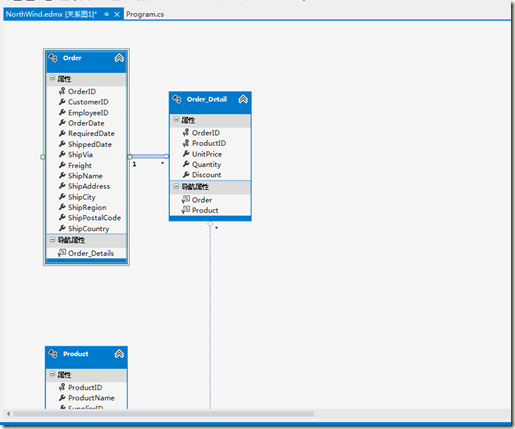Click Freight wrench icon in Order

pyautogui.click(x=62, y=165)
